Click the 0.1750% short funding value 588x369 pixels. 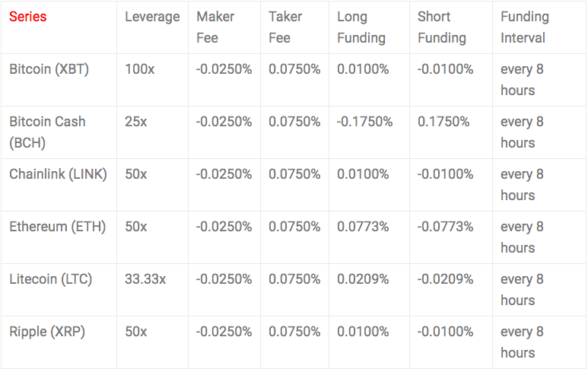coord(443,122)
